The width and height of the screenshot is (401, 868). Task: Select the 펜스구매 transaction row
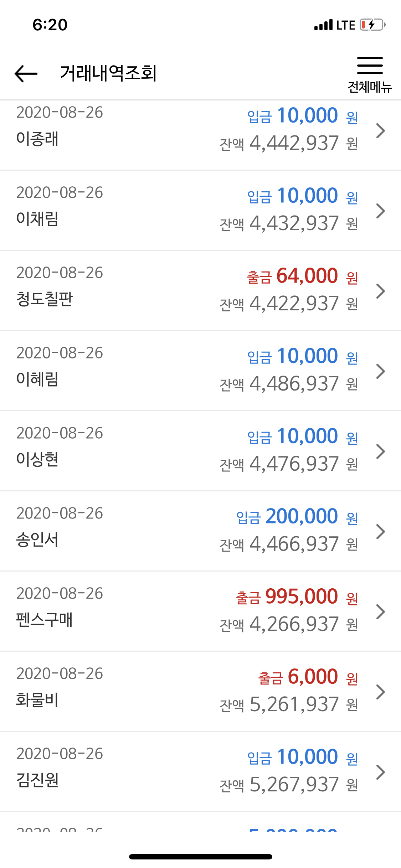point(200,611)
